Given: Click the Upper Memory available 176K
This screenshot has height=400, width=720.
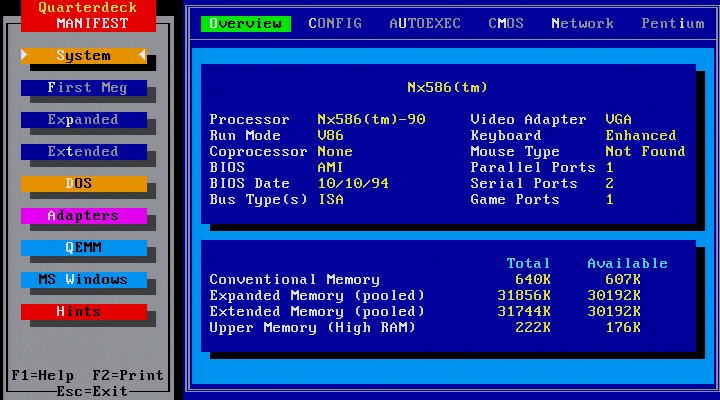Looking at the screenshot, I should point(623,328).
